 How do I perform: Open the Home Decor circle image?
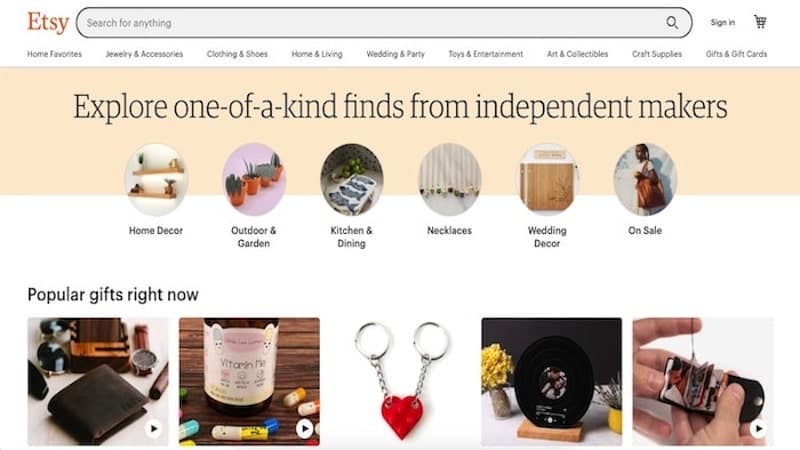click(x=156, y=179)
